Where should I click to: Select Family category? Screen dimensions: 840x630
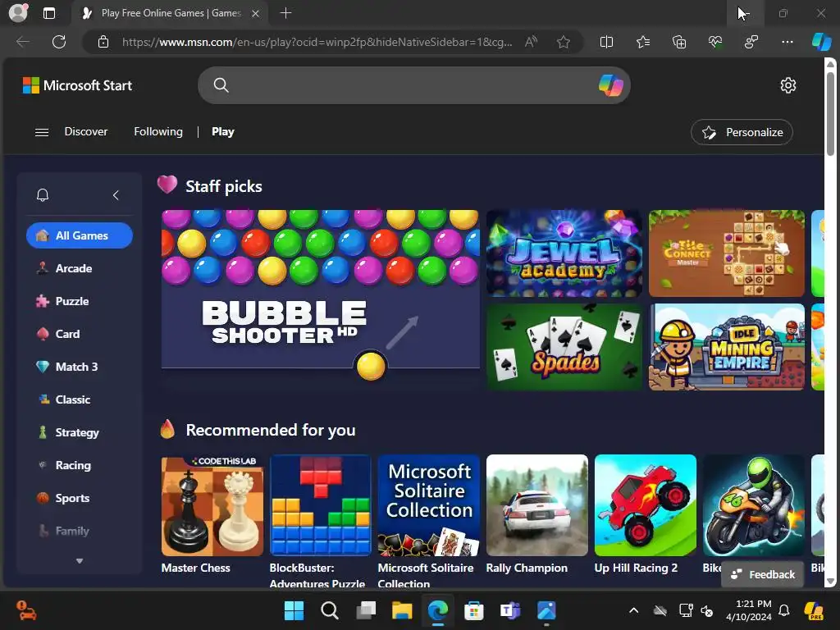click(80, 531)
